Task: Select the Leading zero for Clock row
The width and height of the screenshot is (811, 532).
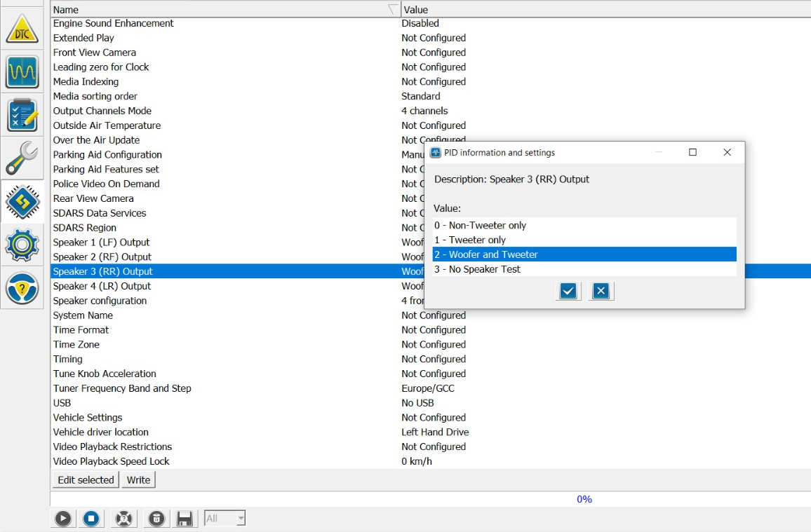Action: point(431,67)
